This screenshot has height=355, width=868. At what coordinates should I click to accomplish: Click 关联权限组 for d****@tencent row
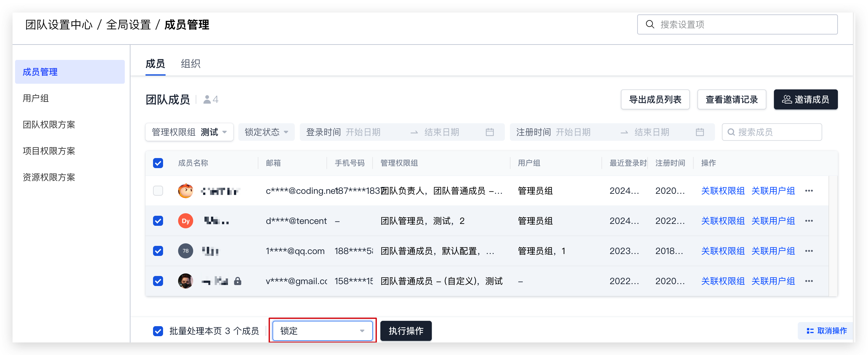tap(723, 221)
